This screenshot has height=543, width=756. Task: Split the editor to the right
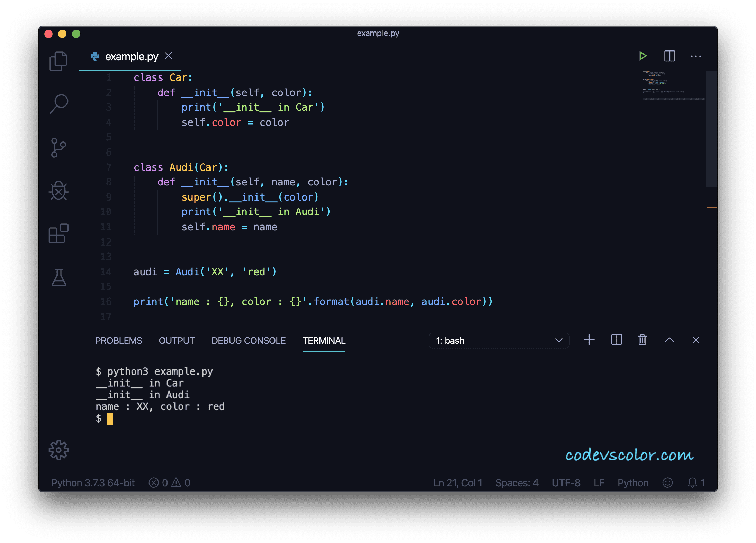669,56
